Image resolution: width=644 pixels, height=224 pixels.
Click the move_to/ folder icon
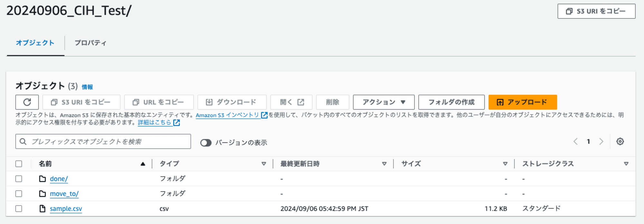coord(43,194)
